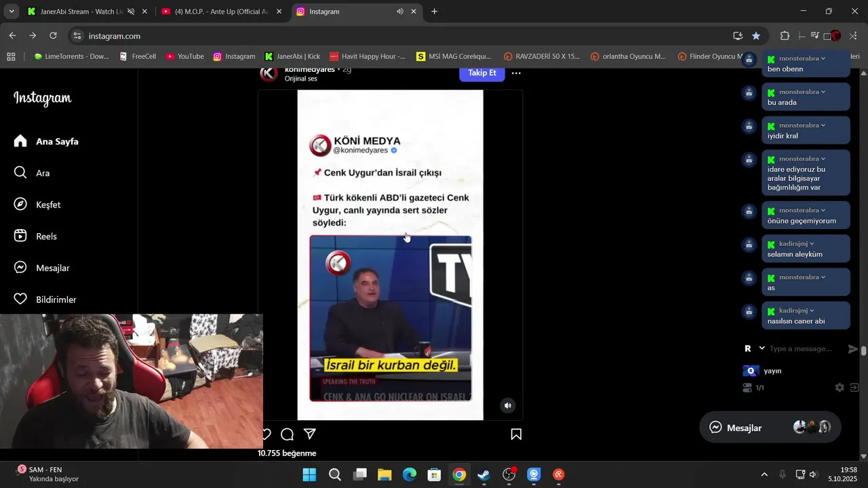868x488 pixels.
Task: Open the Chrome apps grid in bookmarks bar
Action: click(x=11, y=56)
